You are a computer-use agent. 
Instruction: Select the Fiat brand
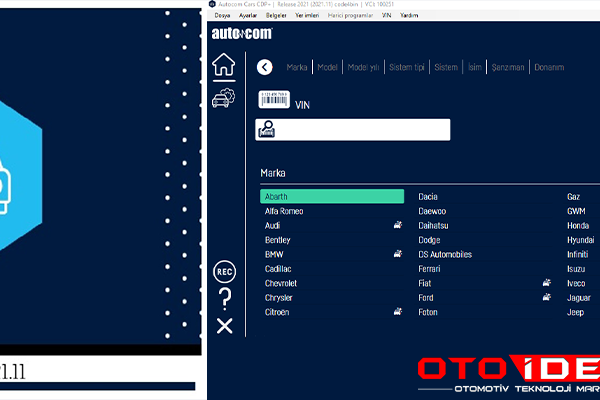point(425,283)
